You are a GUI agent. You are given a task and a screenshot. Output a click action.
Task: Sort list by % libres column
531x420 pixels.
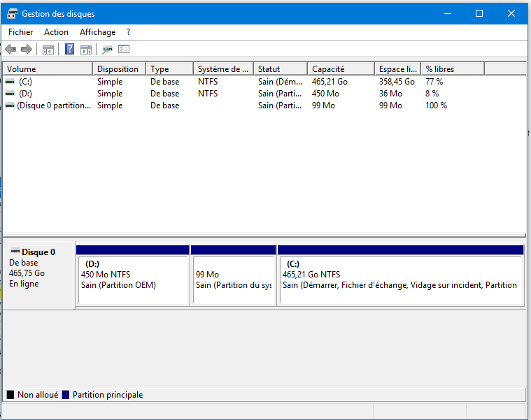(452, 69)
